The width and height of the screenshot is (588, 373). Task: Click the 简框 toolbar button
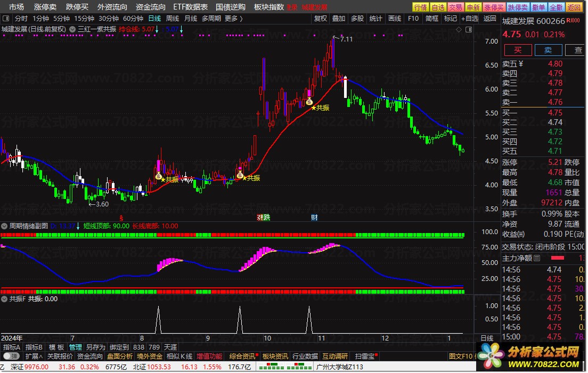pos(432,18)
